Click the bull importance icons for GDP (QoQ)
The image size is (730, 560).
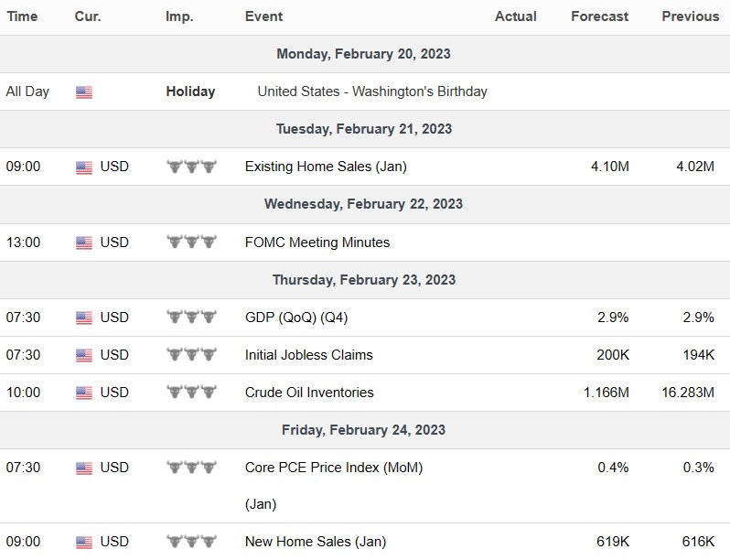click(192, 317)
